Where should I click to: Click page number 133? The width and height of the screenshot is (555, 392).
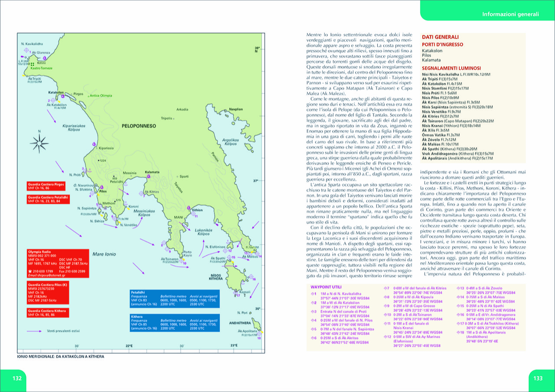[x=538, y=378]
